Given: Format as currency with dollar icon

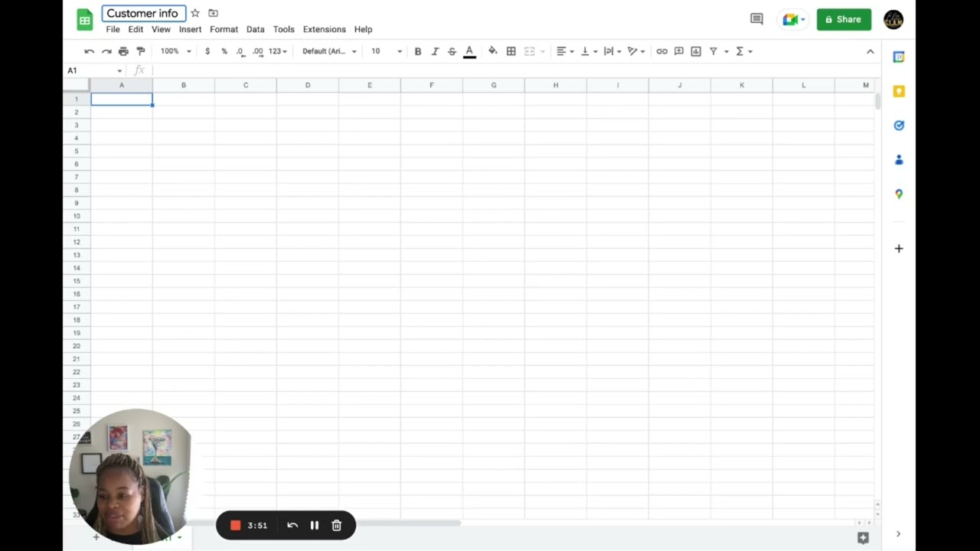Looking at the screenshot, I should click(207, 51).
